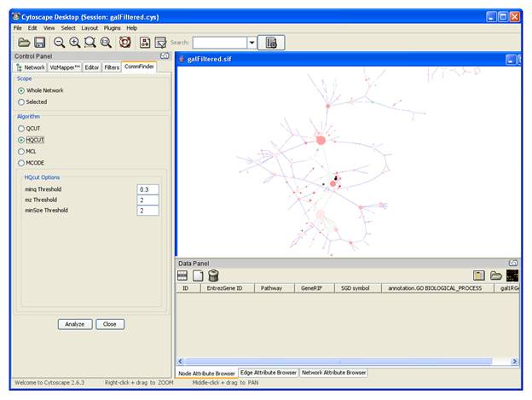Save the session using the floppy disk icon
The height and width of the screenshot is (400, 532).
[x=40, y=43]
